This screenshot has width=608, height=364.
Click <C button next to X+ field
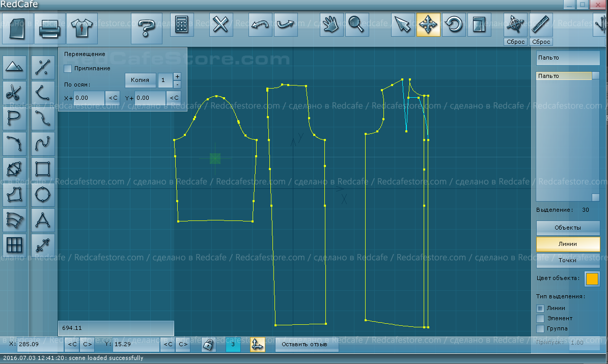[x=113, y=98]
